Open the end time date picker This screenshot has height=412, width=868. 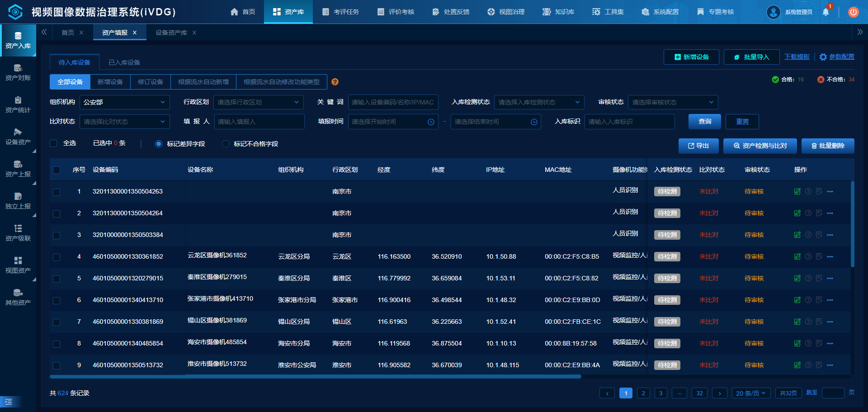click(x=496, y=122)
